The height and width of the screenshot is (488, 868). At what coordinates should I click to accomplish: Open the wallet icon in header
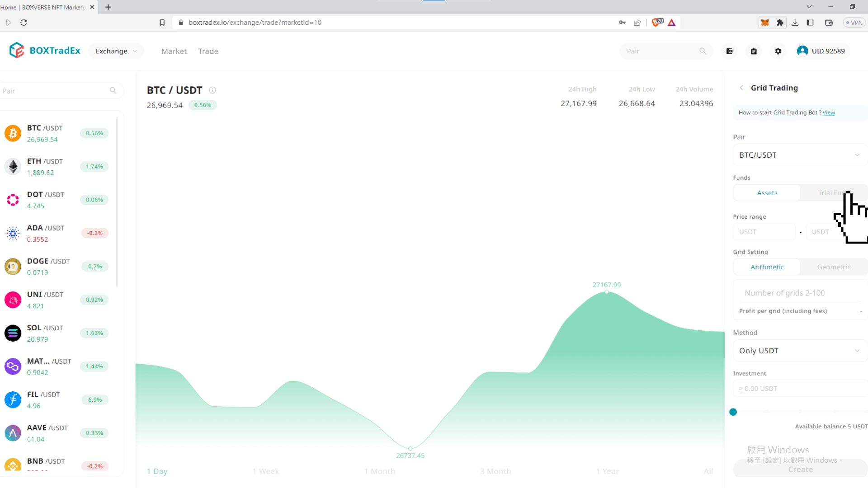tap(729, 51)
